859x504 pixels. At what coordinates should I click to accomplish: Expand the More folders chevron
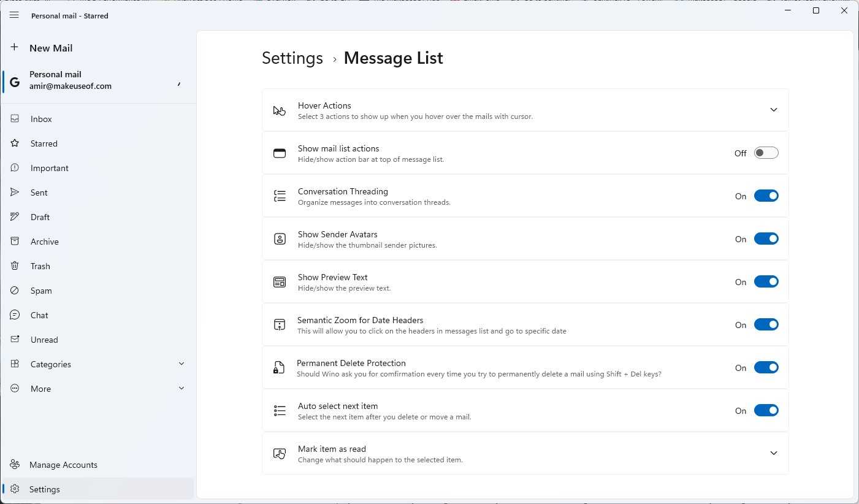point(181,388)
